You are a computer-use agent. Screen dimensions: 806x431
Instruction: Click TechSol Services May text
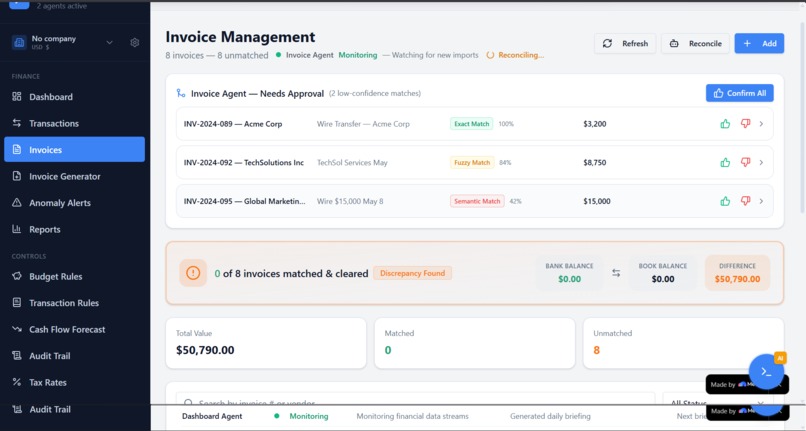coord(352,163)
